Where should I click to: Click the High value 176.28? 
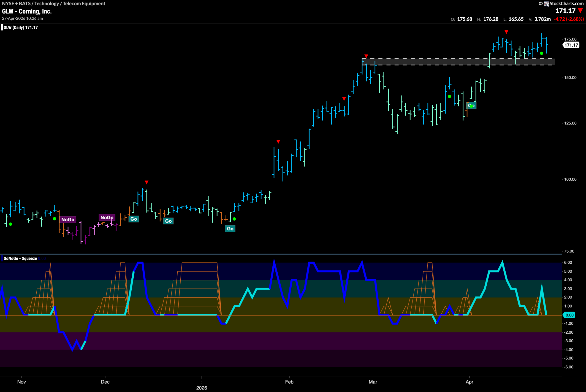click(x=491, y=19)
